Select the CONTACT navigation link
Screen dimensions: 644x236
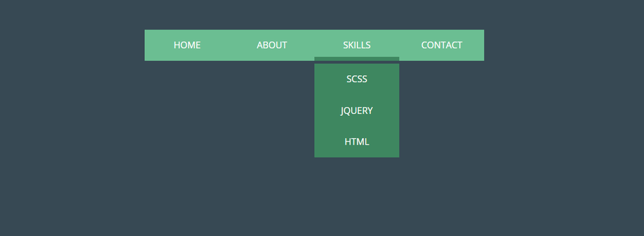click(442, 45)
